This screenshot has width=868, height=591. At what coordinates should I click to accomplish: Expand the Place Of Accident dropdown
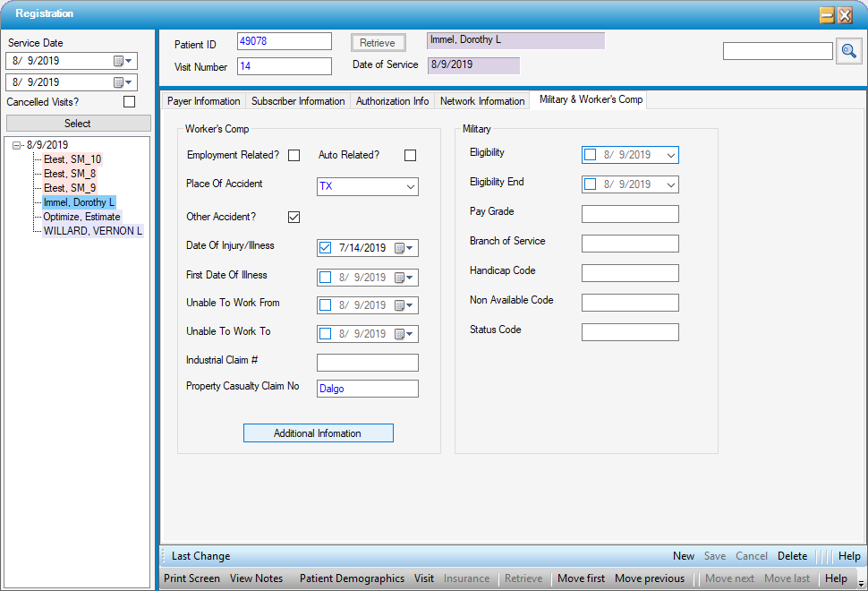(x=410, y=187)
